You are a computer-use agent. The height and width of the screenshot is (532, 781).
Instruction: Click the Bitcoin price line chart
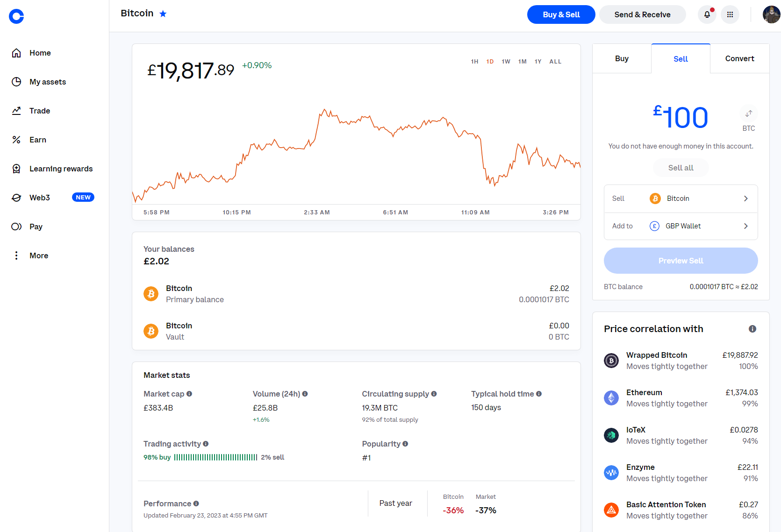click(x=356, y=156)
